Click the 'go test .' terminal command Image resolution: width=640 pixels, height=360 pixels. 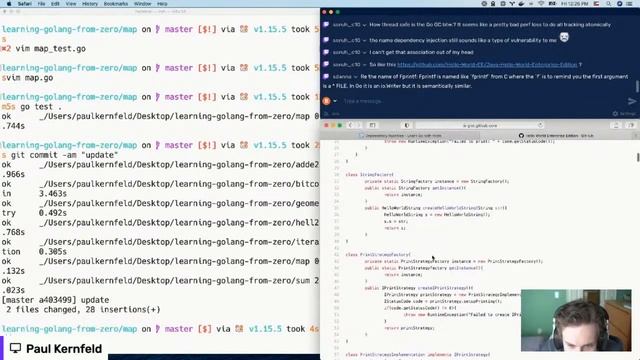(42, 107)
